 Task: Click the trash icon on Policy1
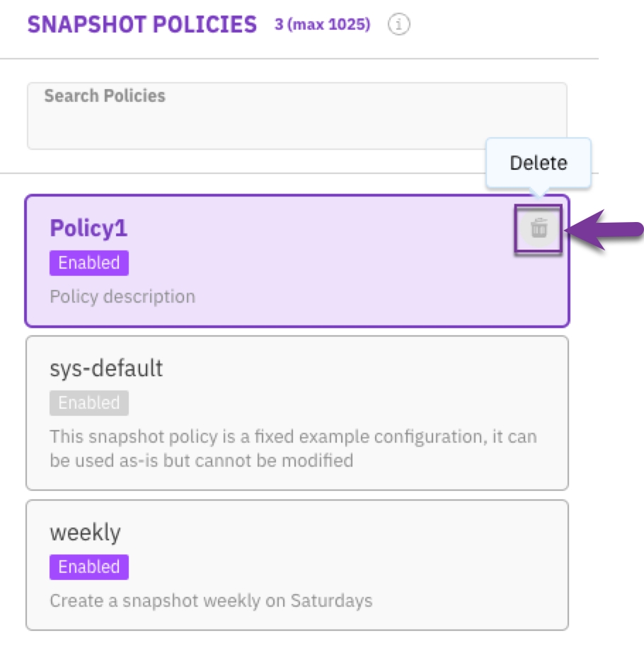tap(539, 228)
